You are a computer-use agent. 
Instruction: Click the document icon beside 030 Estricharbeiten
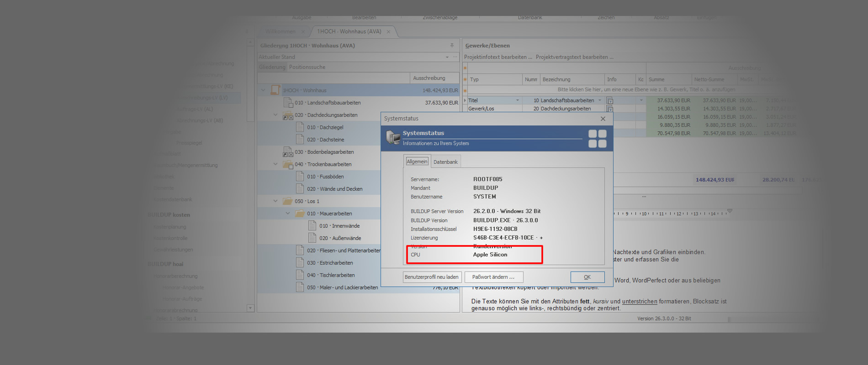pos(300,262)
